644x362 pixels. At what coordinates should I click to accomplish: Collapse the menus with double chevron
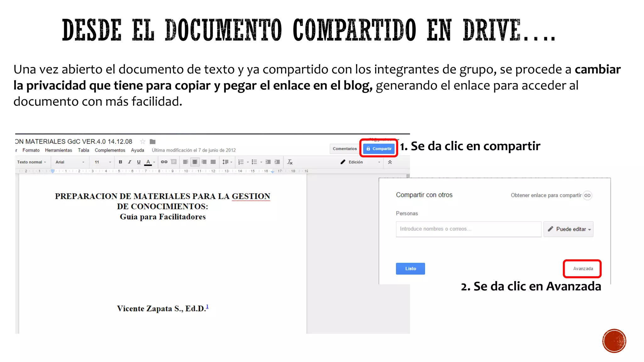point(390,162)
